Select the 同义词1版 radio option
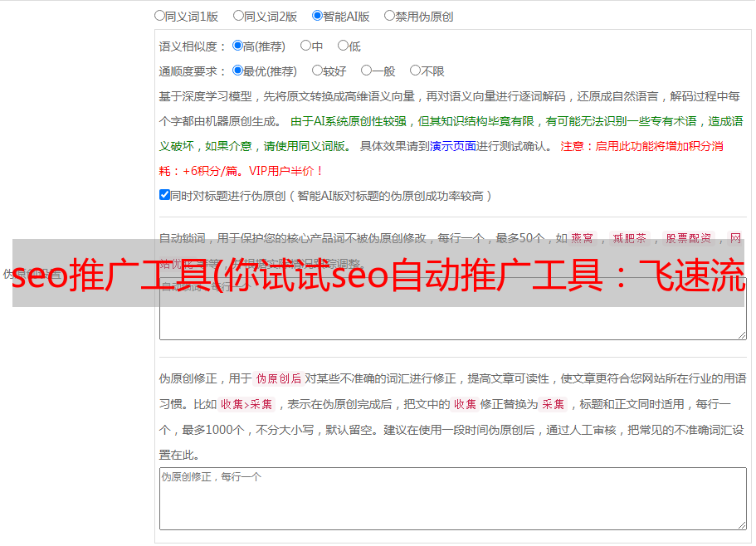Screen dimensions: 756x546 (x=159, y=16)
